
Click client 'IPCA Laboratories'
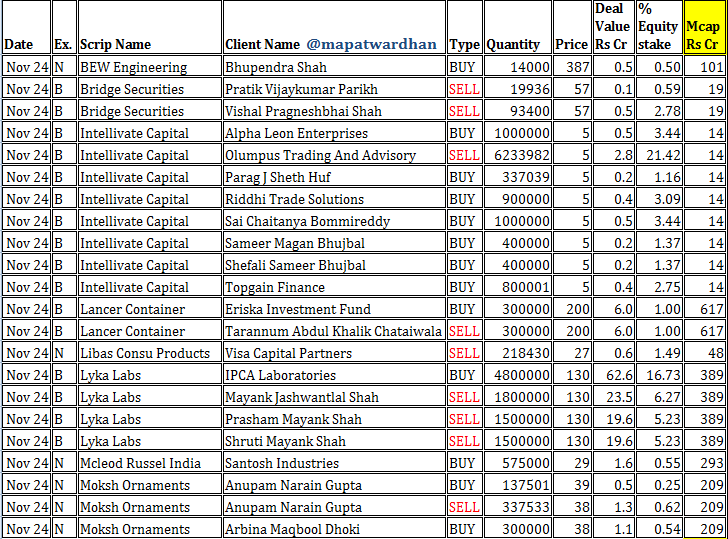click(x=334, y=375)
